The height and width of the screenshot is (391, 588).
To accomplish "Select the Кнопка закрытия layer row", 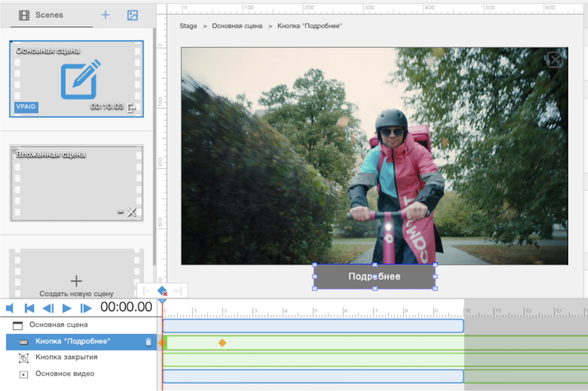I will point(81,357).
